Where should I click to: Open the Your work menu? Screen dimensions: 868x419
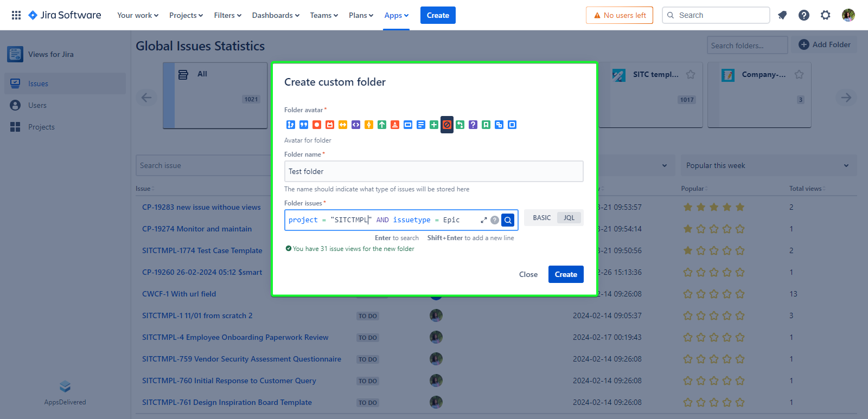[138, 15]
